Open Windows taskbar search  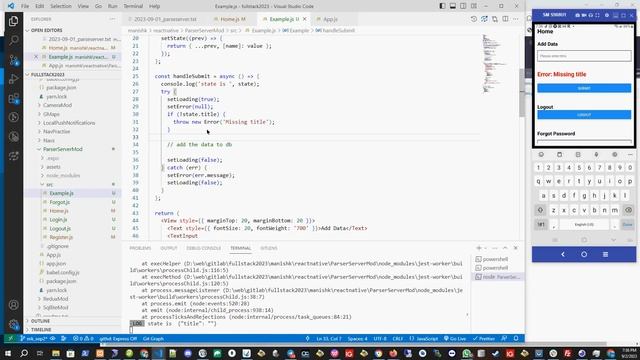(x=24, y=353)
